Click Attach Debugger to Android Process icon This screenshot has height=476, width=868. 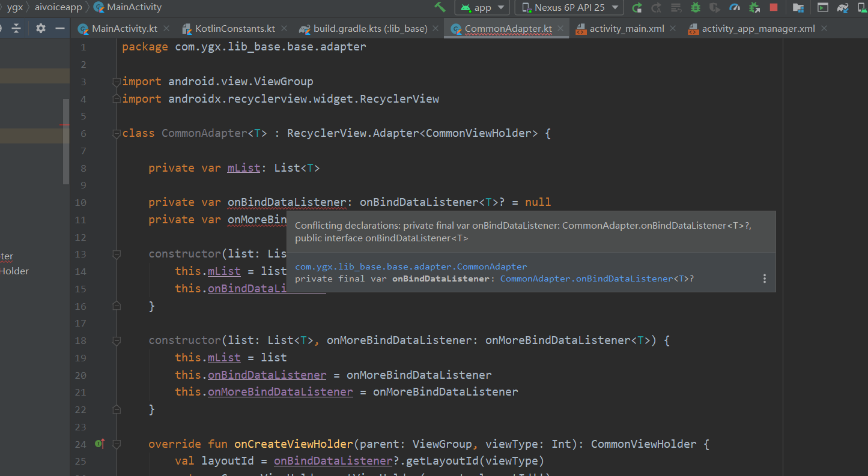coord(754,7)
